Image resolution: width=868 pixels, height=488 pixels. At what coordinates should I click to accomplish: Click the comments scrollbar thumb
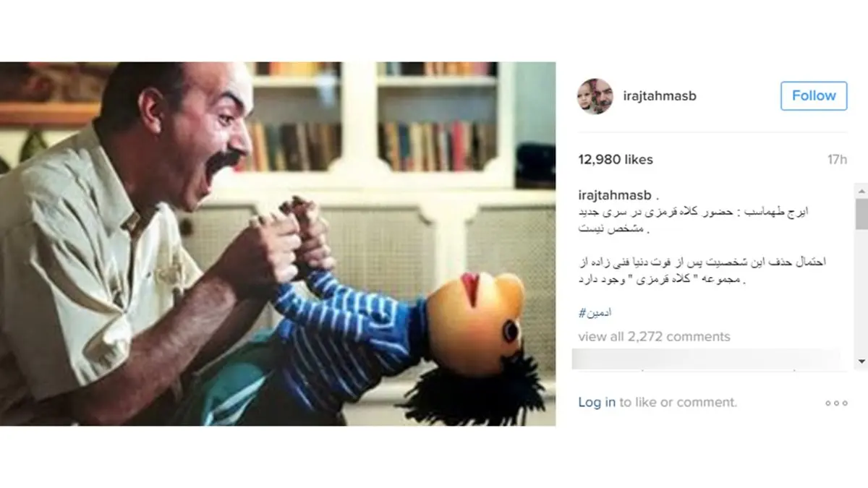861,214
